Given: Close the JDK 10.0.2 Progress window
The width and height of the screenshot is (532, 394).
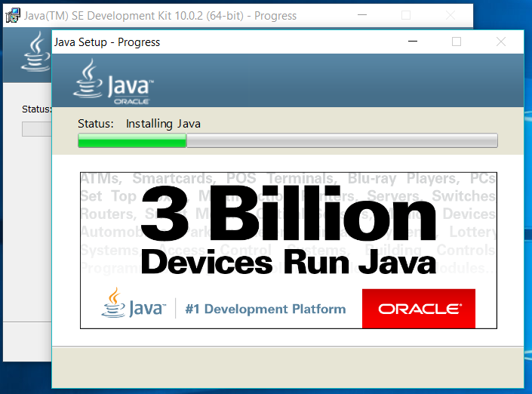Looking at the screenshot, I should [451, 15].
